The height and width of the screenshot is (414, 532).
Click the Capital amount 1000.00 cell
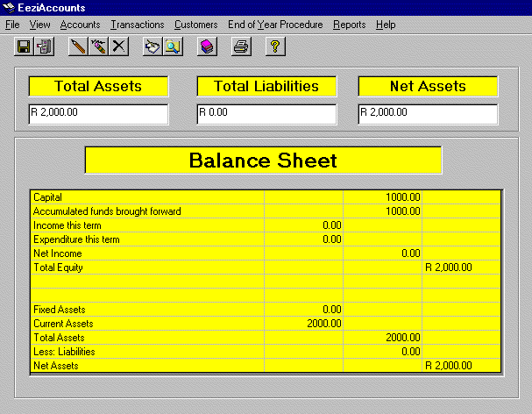click(382, 197)
